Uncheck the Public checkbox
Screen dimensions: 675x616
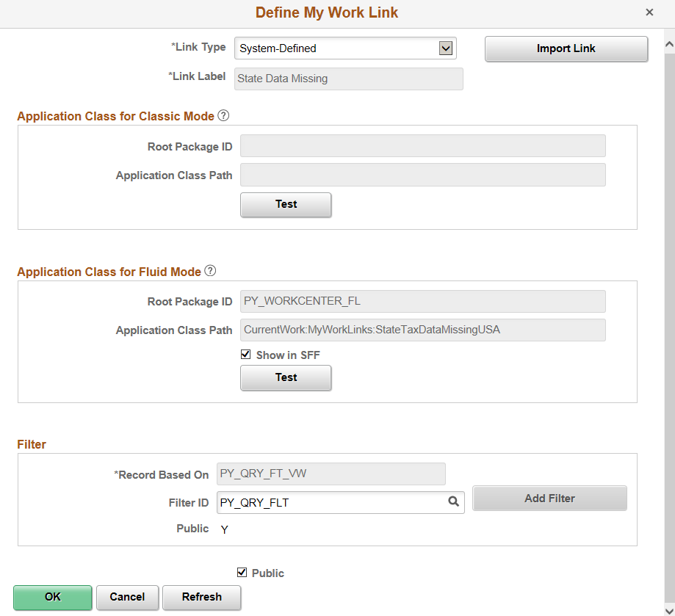[242, 573]
